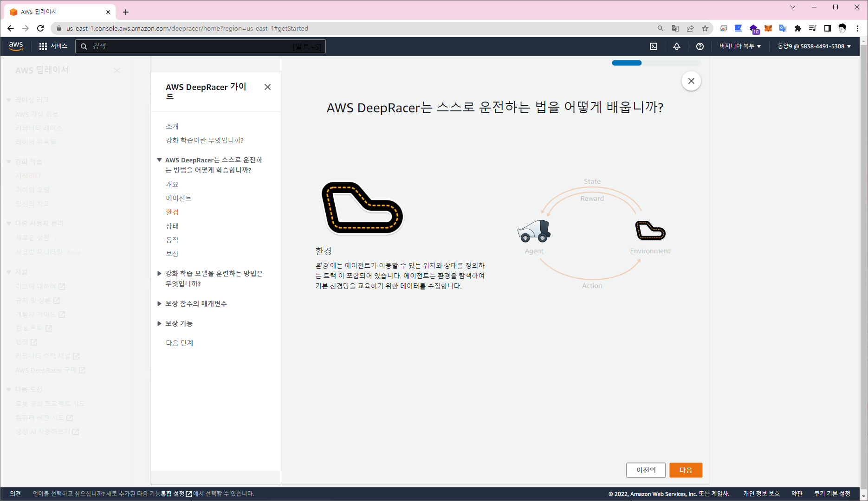Screen dimensions: 868x501
Task: Reload the page with refresh icon
Action: click(x=40, y=28)
